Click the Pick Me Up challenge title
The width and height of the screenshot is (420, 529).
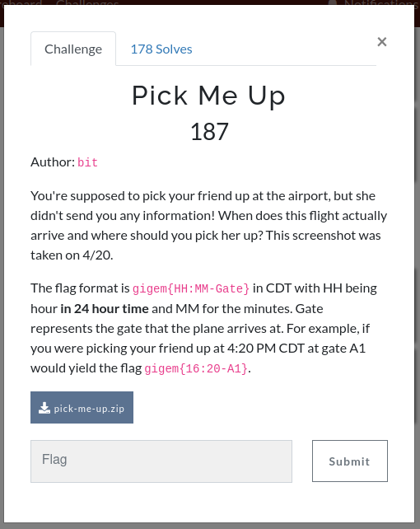pos(208,96)
